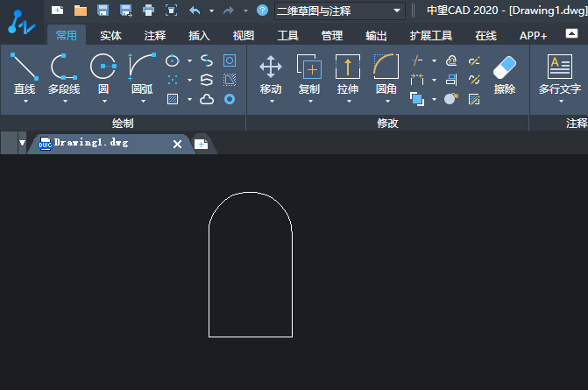Click the Print icon
The height and width of the screenshot is (390, 588).
(x=148, y=11)
